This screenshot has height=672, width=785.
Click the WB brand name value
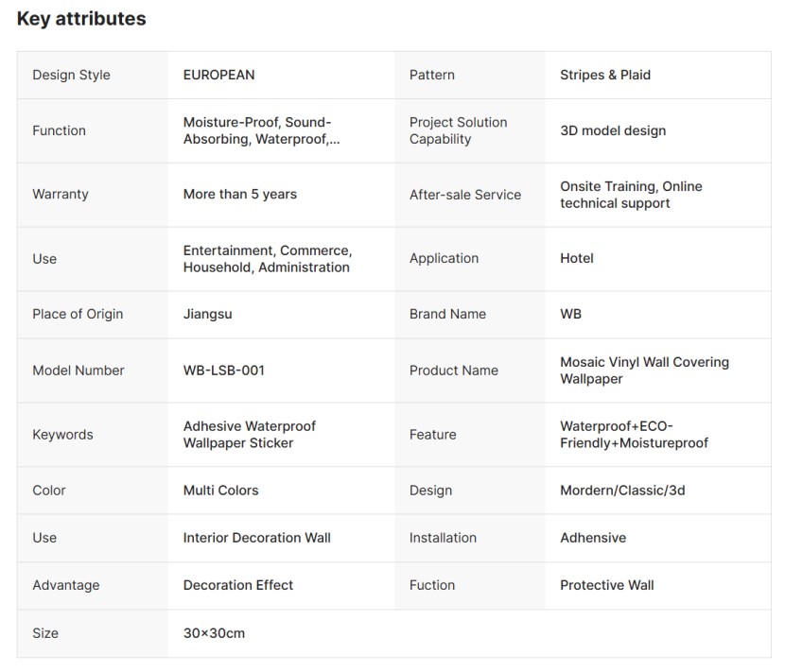click(570, 314)
